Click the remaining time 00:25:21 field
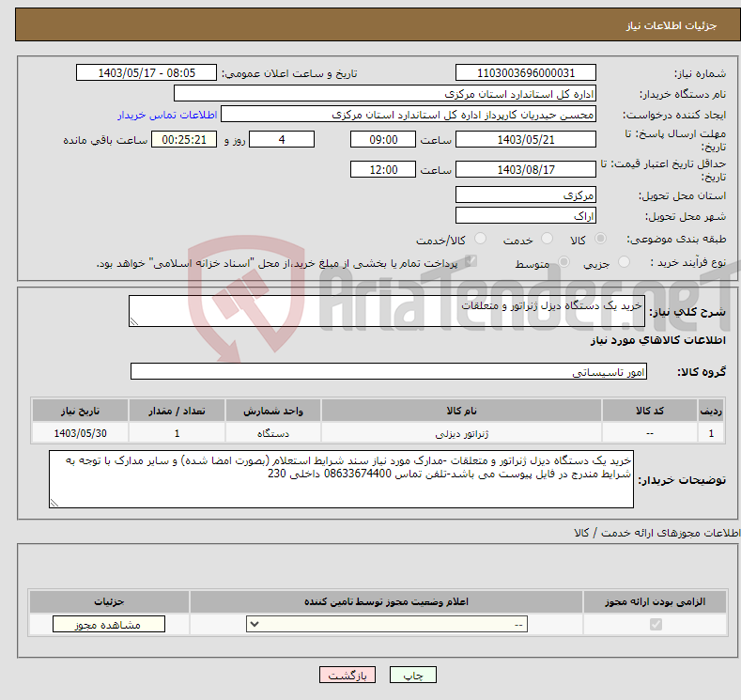 pos(184,139)
